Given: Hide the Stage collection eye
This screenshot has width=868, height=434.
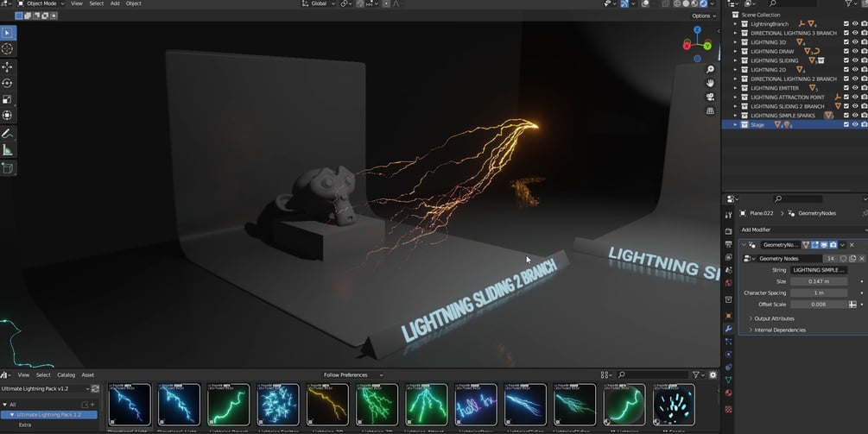Looking at the screenshot, I should click(855, 124).
